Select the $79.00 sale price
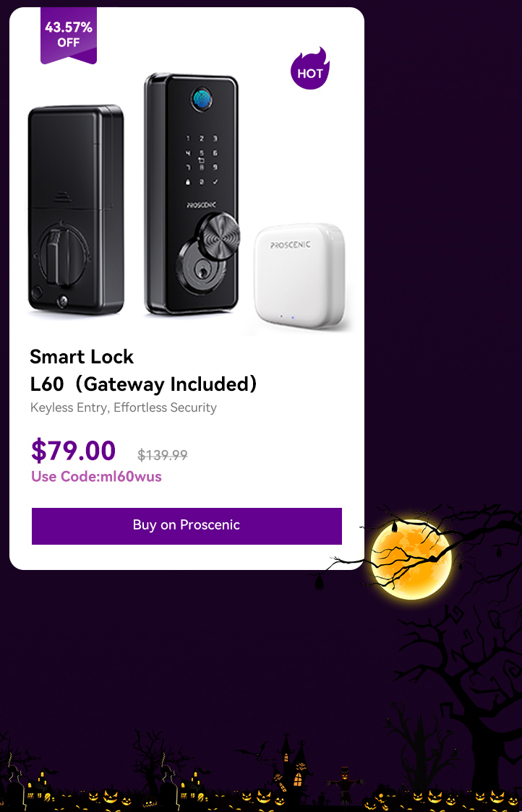 point(73,450)
